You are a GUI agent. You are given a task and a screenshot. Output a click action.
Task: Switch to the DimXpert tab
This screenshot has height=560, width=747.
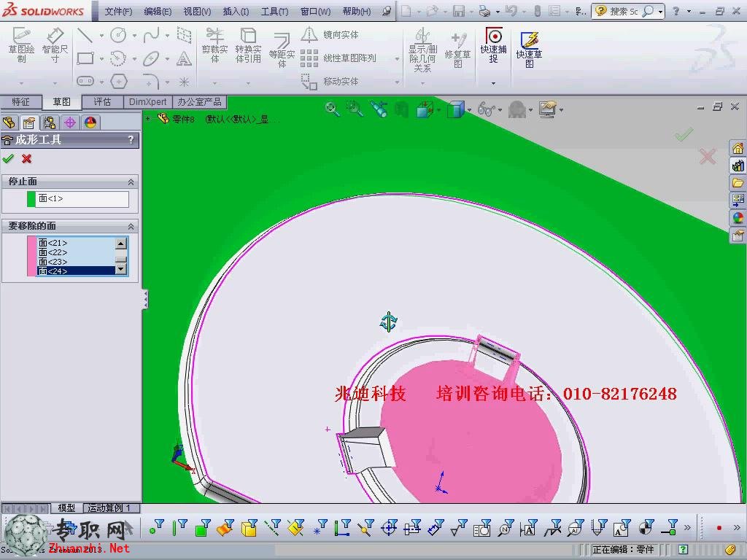[147, 102]
